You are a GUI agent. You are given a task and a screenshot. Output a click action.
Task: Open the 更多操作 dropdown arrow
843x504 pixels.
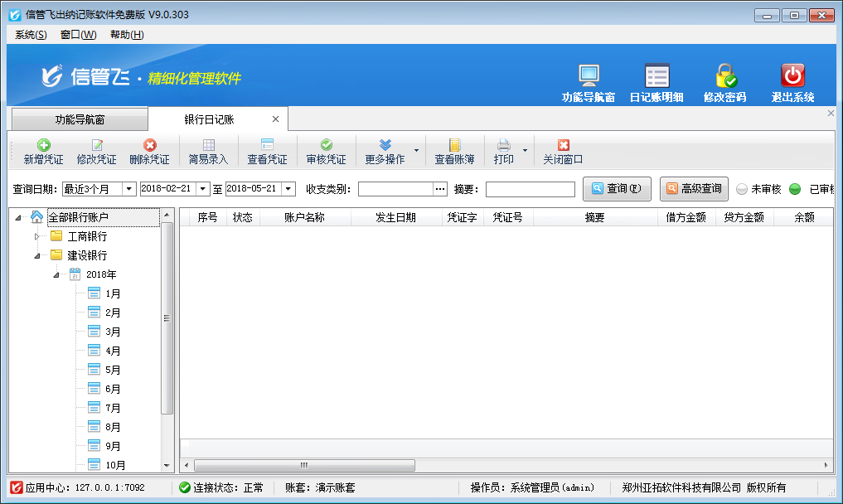pos(416,152)
